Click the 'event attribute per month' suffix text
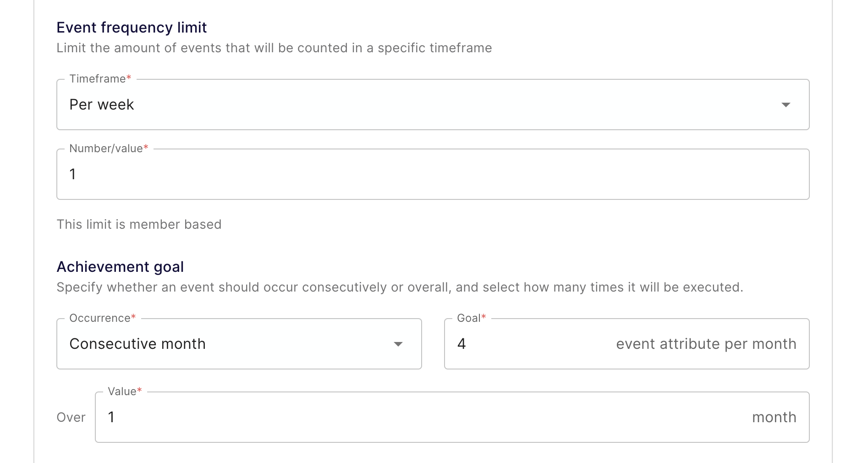 tap(706, 344)
